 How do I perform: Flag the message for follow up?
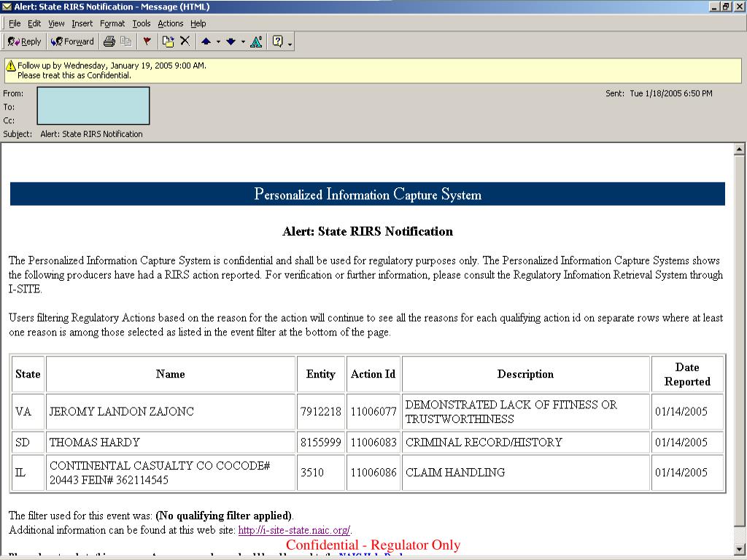[147, 42]
